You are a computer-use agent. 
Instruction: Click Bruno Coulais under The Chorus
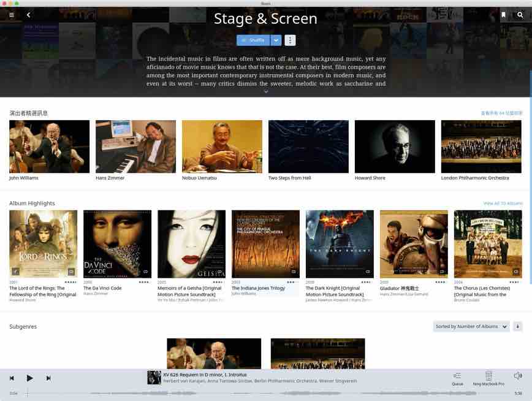pos(467,300)
